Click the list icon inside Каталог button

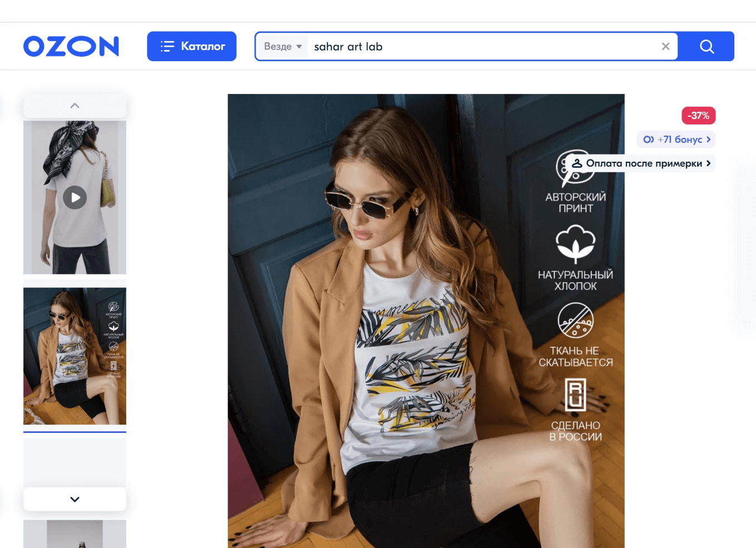pos(167,46)
